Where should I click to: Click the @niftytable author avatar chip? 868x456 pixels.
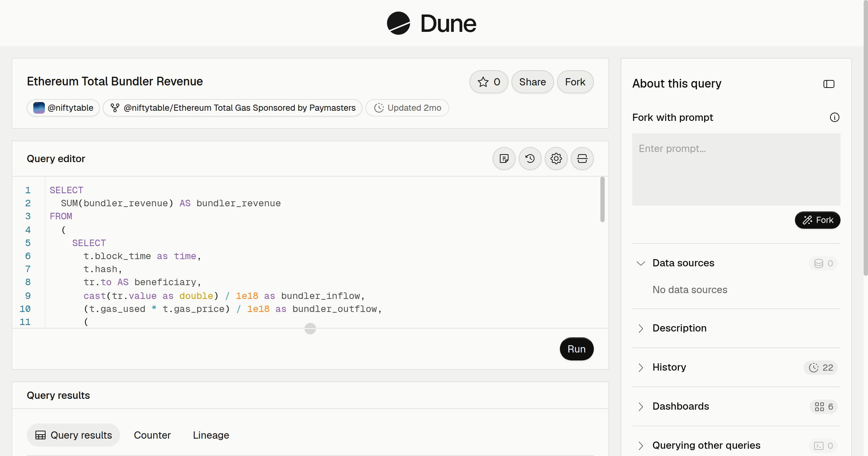coord(63,108)
